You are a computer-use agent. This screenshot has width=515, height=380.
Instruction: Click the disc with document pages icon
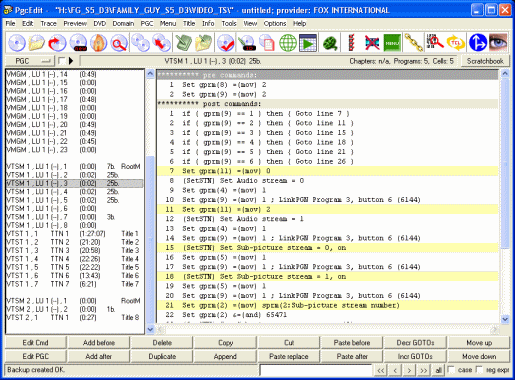pyautogui.click(x=267, y=43)
